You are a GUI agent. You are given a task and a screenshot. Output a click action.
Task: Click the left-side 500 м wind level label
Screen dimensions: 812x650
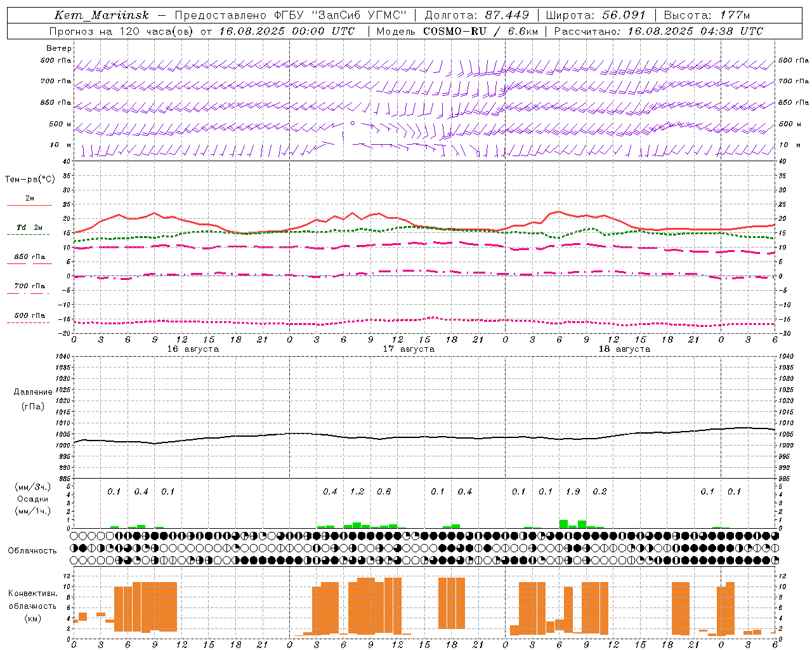[x=60, y=124]
